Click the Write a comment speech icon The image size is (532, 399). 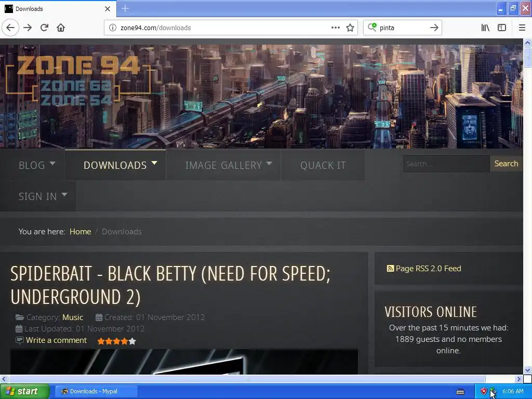tap(20, 340)
